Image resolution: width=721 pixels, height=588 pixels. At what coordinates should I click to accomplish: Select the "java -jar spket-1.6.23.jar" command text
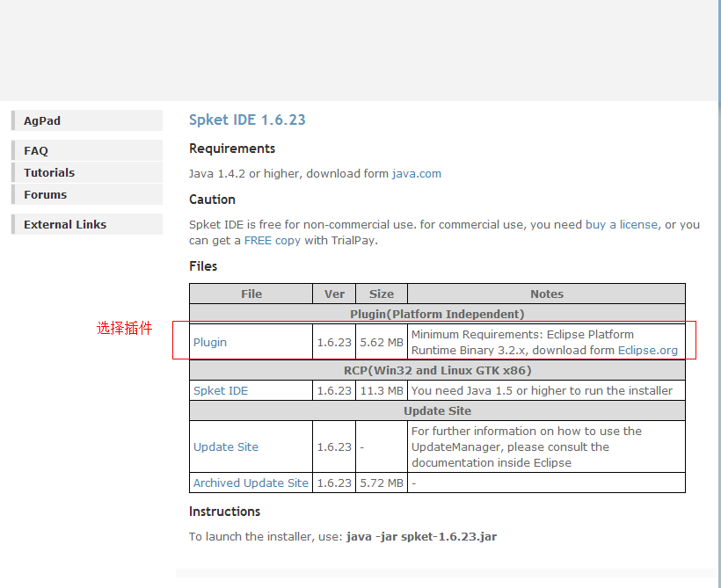point(421,536)
